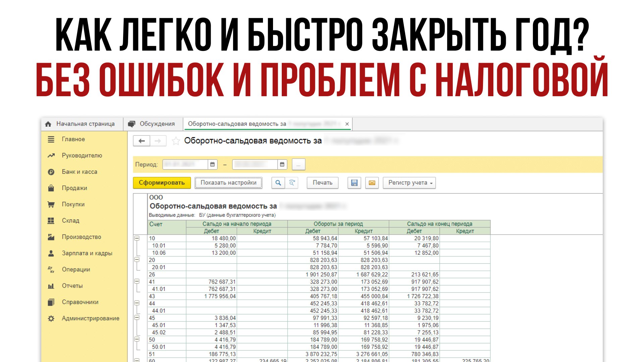This screenshot has height=362, width=644.
Task: Click account 51 row cell
Action: click(x=167, y=354)
